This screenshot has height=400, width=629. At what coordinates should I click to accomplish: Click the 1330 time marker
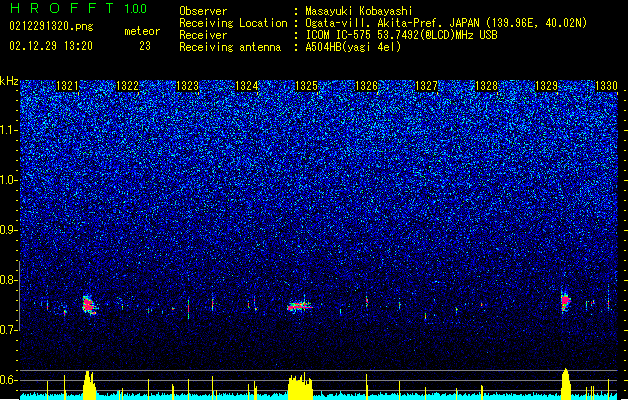coord(606,86)
